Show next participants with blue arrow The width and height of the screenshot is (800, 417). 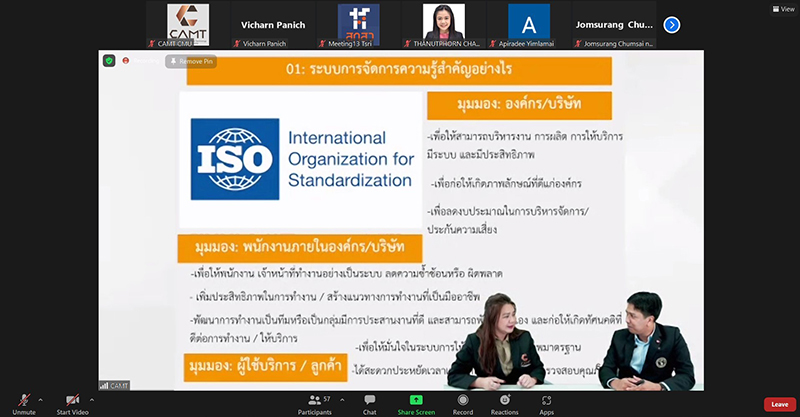[671, 24]
